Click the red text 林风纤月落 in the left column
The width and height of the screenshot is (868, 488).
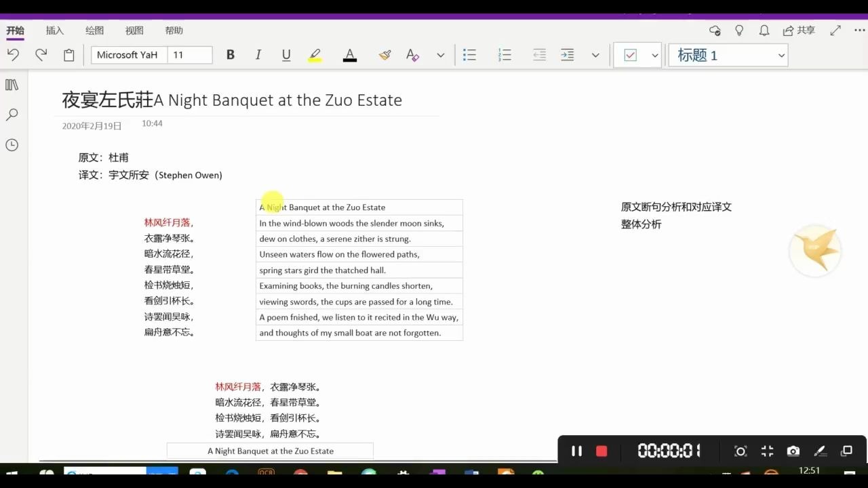[x=167, y=222]
